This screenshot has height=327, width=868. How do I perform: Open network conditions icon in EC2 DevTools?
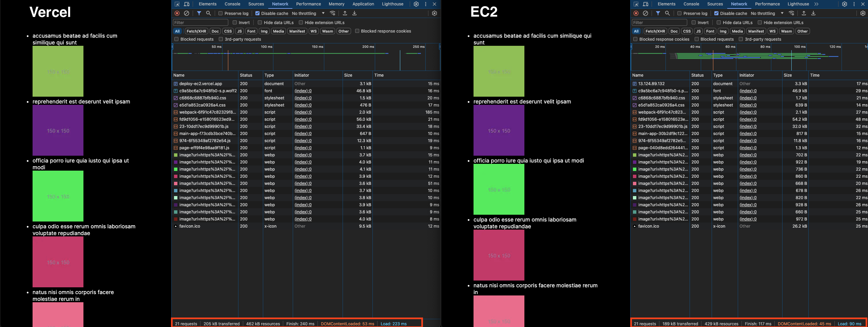point(792,13)
